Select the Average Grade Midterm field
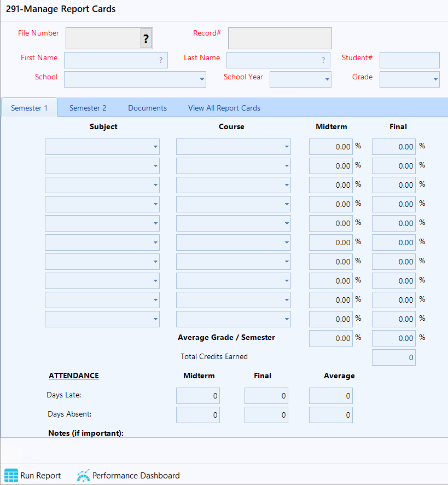 [331, 338]
